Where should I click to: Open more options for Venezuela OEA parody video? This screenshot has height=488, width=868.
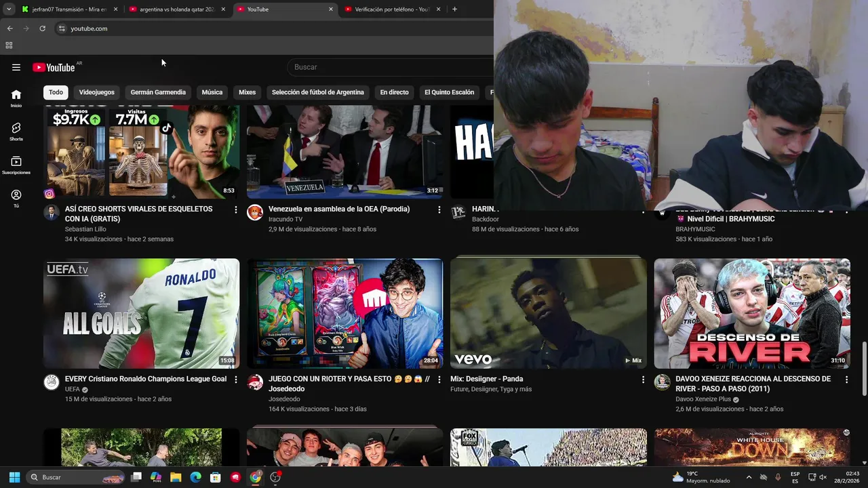tap(439, 210)
